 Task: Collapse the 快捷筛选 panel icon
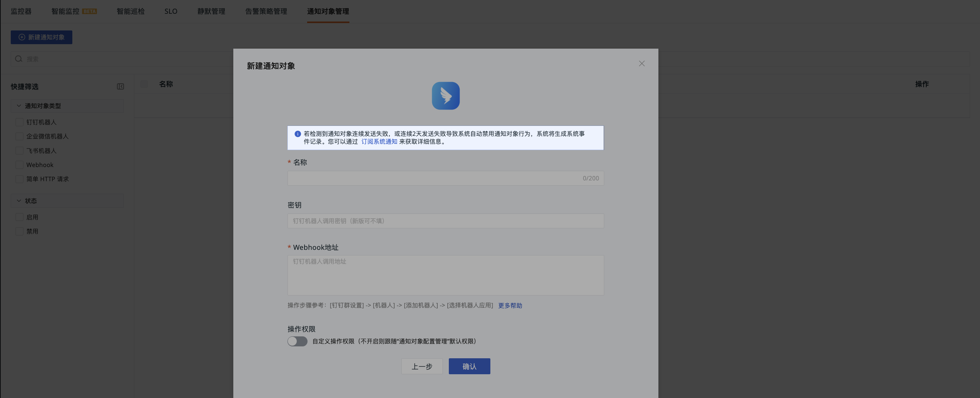pyautogui.click(x=120, y=87)
